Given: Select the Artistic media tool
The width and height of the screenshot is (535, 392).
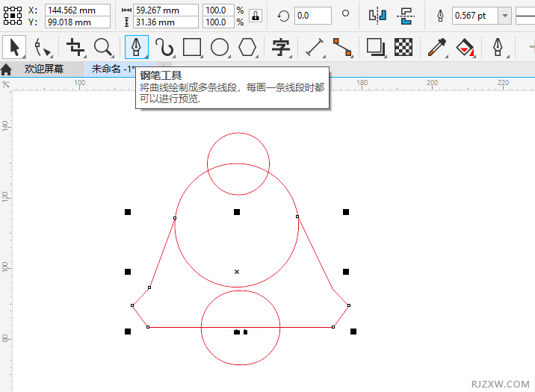Looking at the screenshot, I should (x=164, y=47).
